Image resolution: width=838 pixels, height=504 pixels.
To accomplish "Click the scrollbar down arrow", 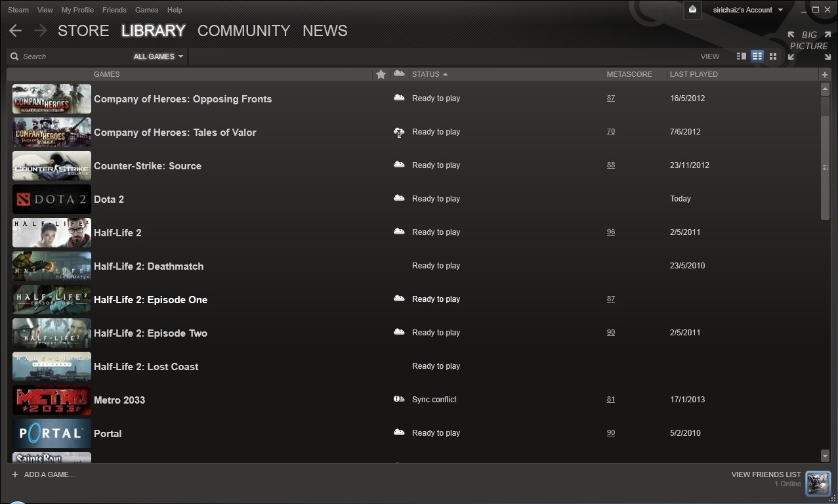I will (825, 455).
